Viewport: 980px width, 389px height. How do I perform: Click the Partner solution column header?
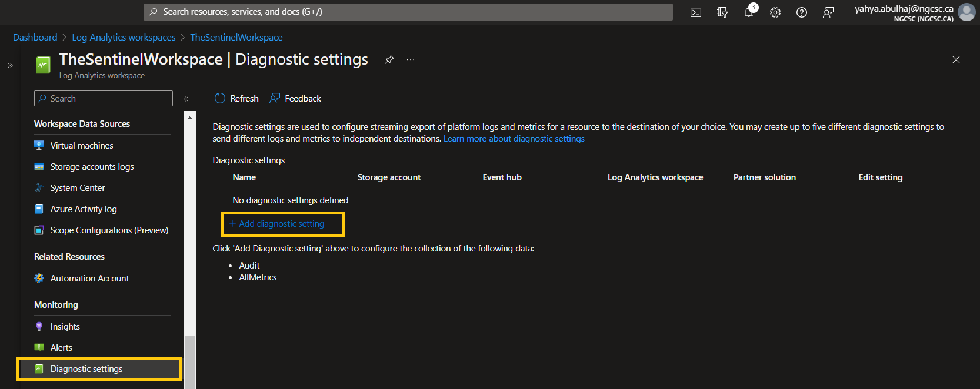point(764,177)
